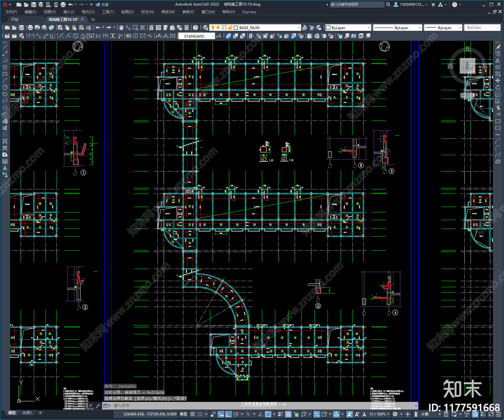Open the Table tool in left toolbar

pos(5,161)
